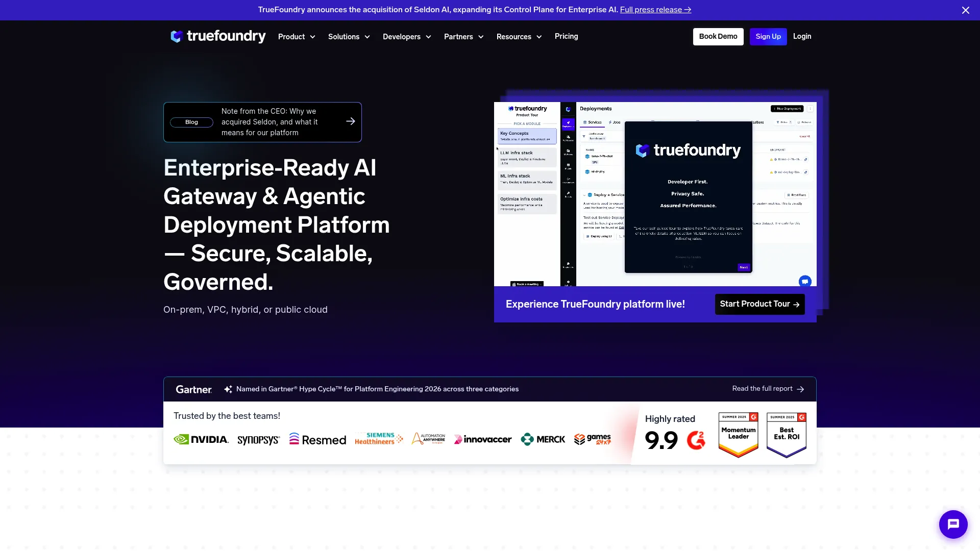
Task: Open the Note from the CEO blog text
Action: tap(269, 122)
